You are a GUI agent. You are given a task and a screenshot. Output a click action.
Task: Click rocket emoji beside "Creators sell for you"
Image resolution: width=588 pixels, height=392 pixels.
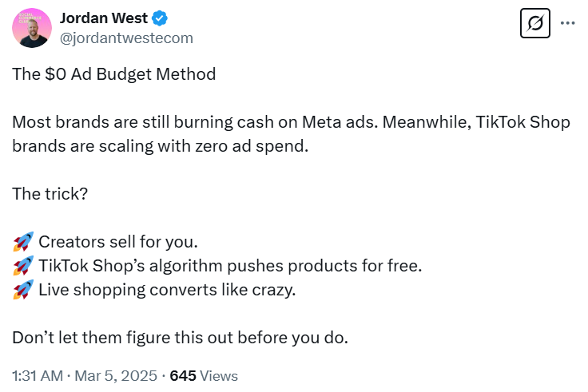click(23, 242)
